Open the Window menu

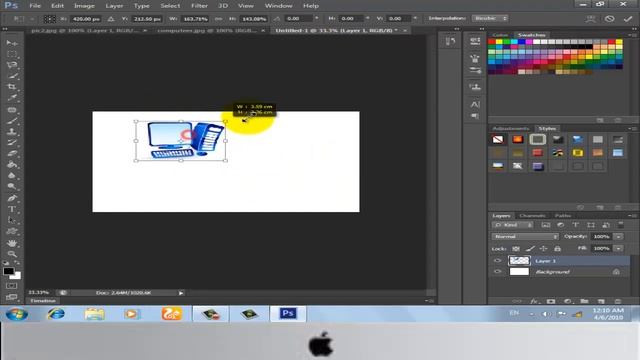(278, 6)
